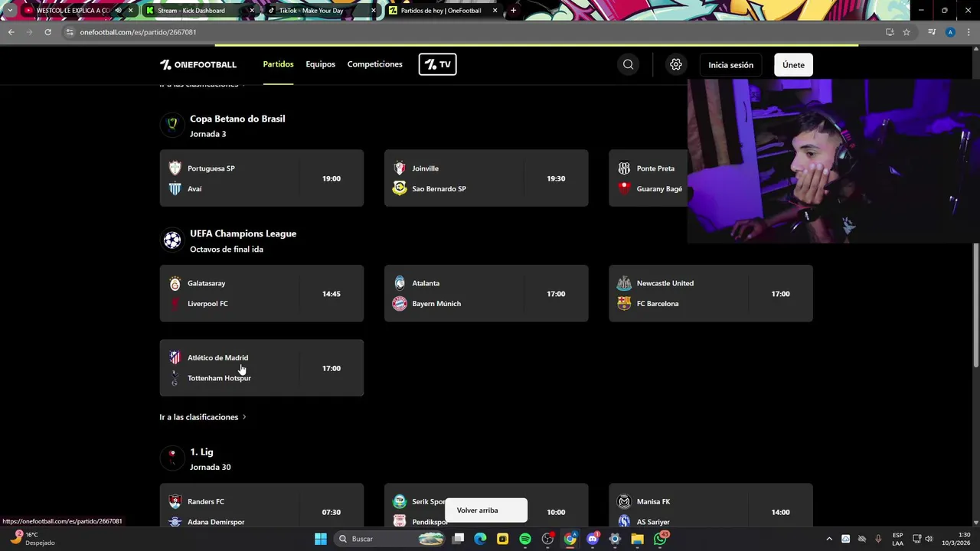
Task: Go to the Equipos navigation tab
Action: (x=320, y=64)
